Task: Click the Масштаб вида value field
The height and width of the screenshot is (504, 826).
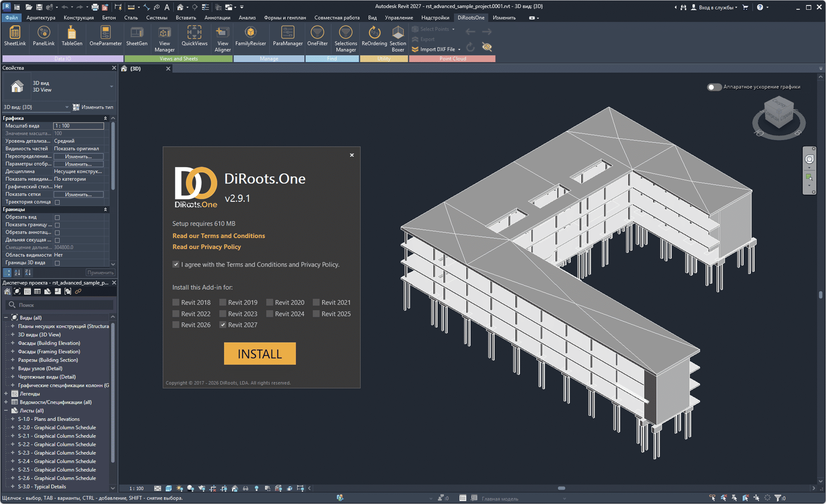Action: (78, 126)
